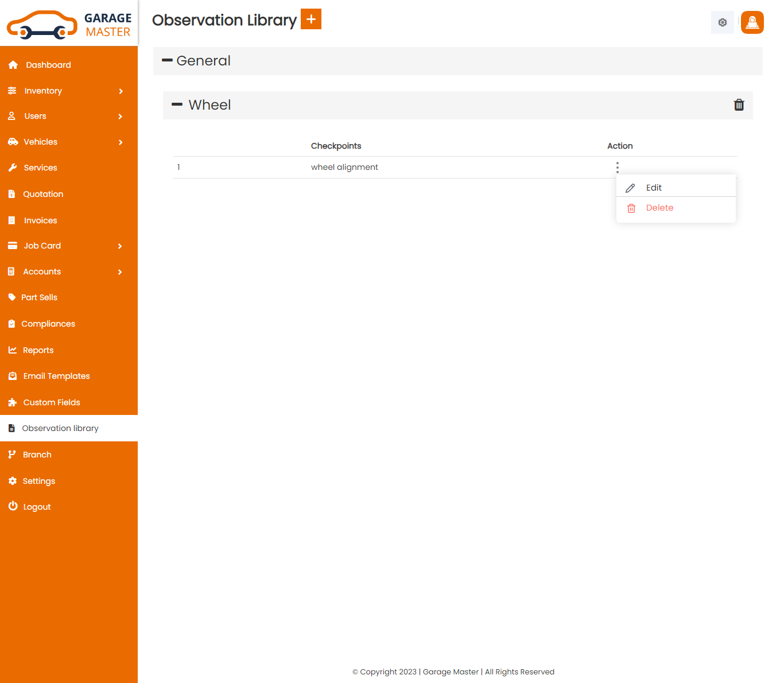This screenshot has width=784, height=683.
Task: Select Edit from the action menu
Action: click(x=654, y=188)
